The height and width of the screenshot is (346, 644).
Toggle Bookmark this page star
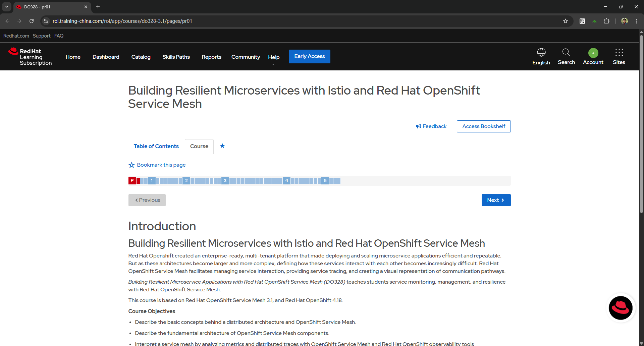pos(131,165)
